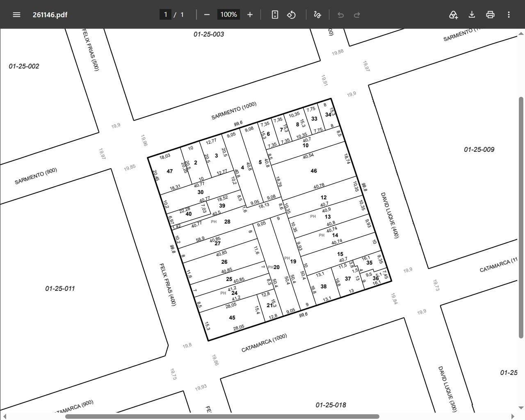Click the street label FELIX FRIAS (400)
This screenshot has width=525, height=420.
[x=168, y=284]
